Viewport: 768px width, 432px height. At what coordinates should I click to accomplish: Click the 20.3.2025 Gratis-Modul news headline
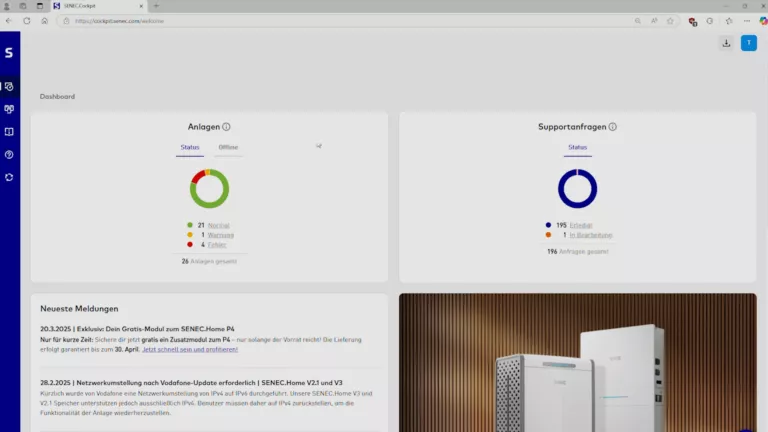click(x=137, y=329)
